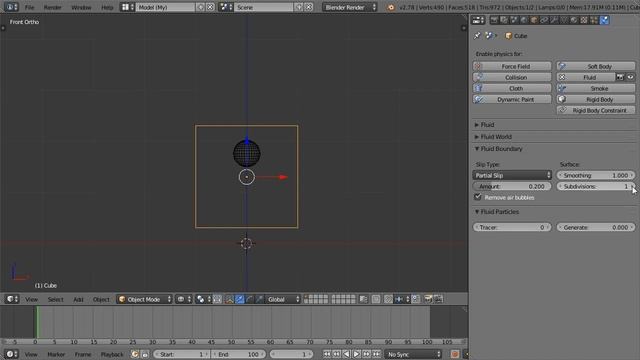Open the 3D view Select menu
This screenshot has height=360, width=640.
(56, 299)
